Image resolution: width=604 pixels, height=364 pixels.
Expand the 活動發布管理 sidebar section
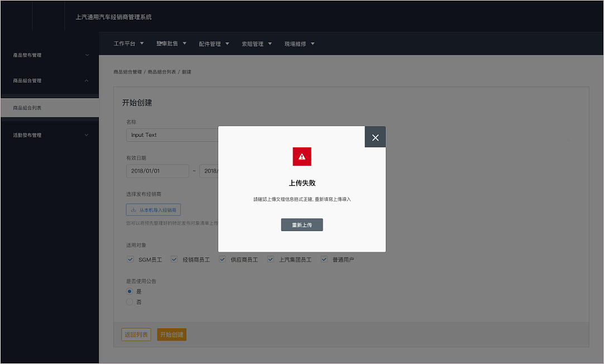tap(49, 135)
